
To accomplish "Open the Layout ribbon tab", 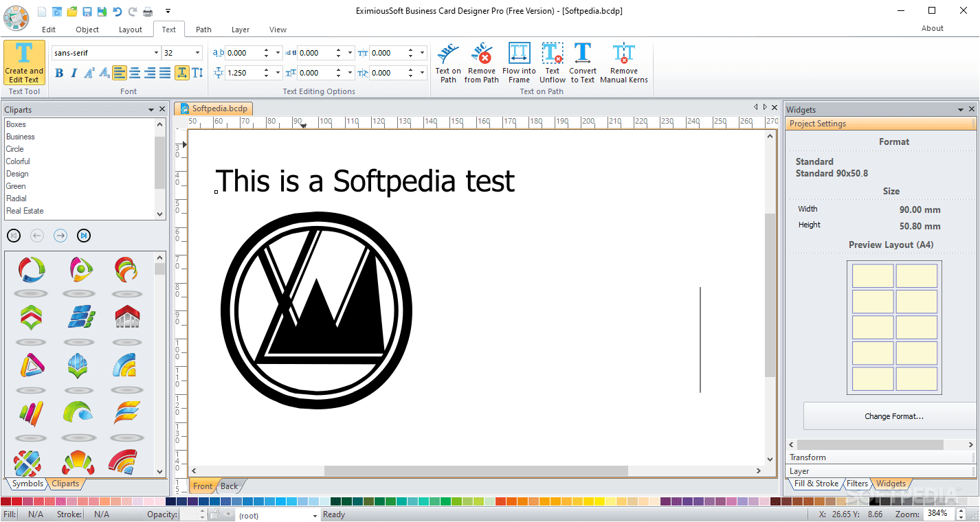I will click(x=131, y=30).
